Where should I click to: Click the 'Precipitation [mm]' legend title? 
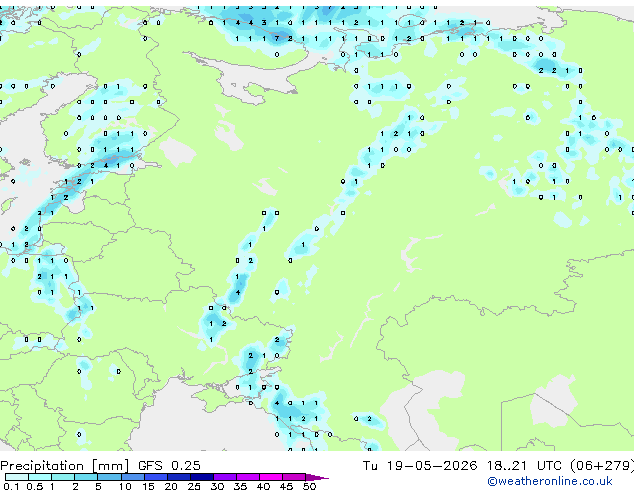pos(65,466)
